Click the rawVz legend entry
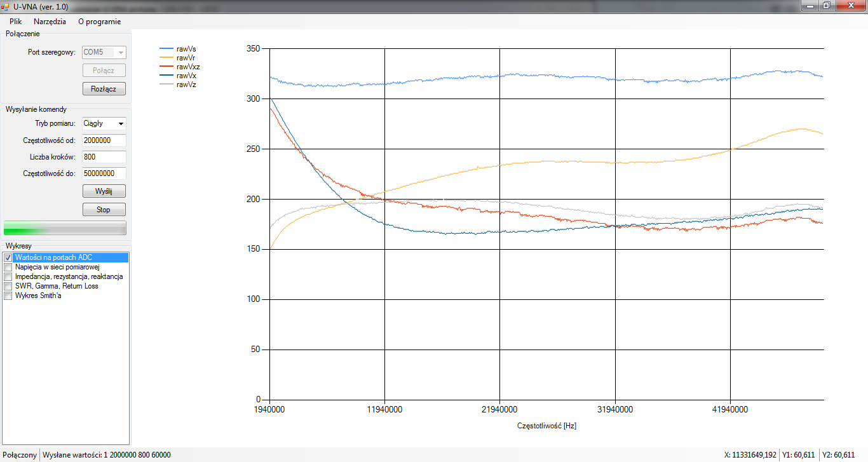The width and height of the screenshot is (868, 462). [186, 85]
